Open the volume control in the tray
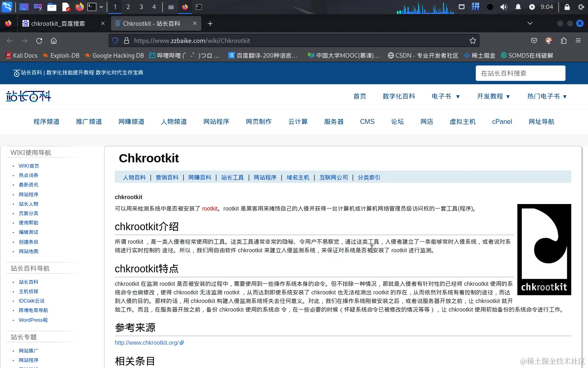The width and height of the screenshot is (588, 368). 504,7
